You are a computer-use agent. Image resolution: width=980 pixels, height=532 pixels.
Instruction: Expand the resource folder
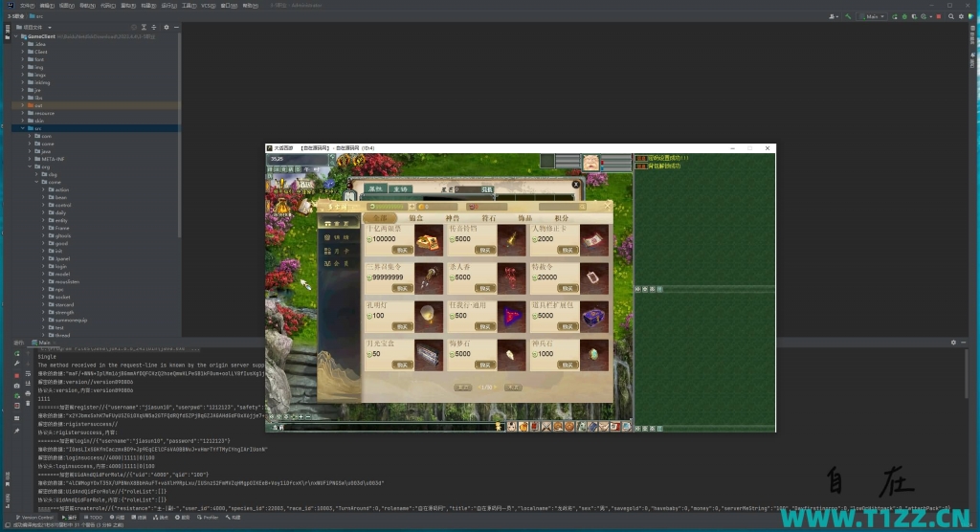23,113
